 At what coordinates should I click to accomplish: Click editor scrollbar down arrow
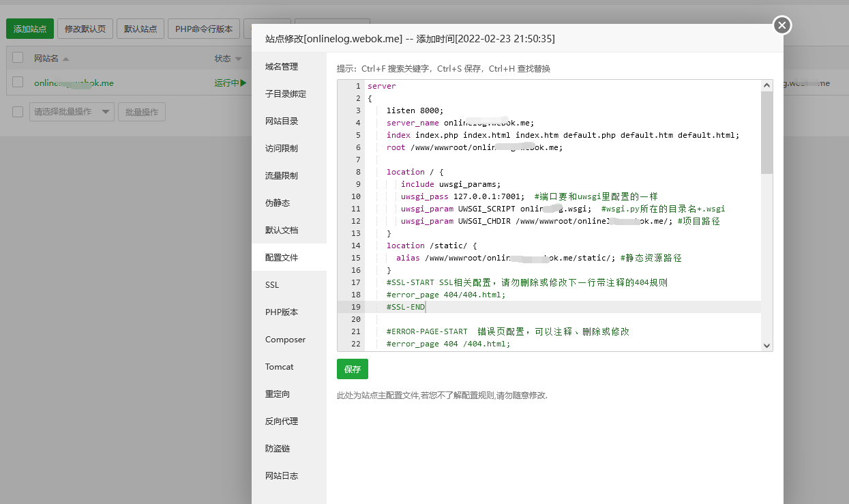tap(767, 346)
